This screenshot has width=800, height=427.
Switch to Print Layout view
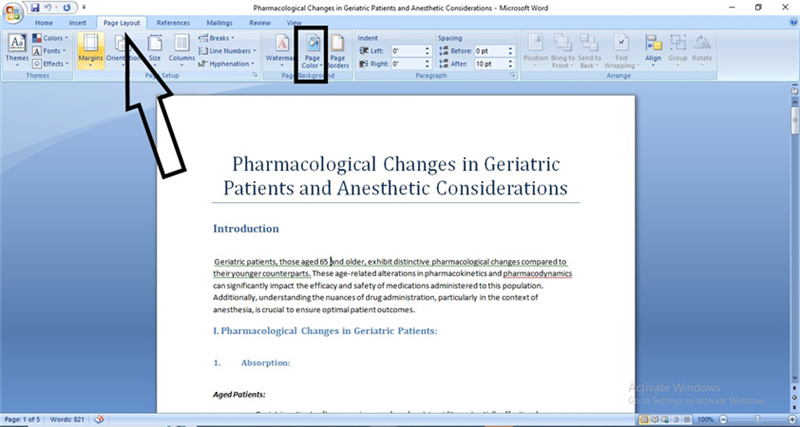pyautogui.click(x=644, y=419)
